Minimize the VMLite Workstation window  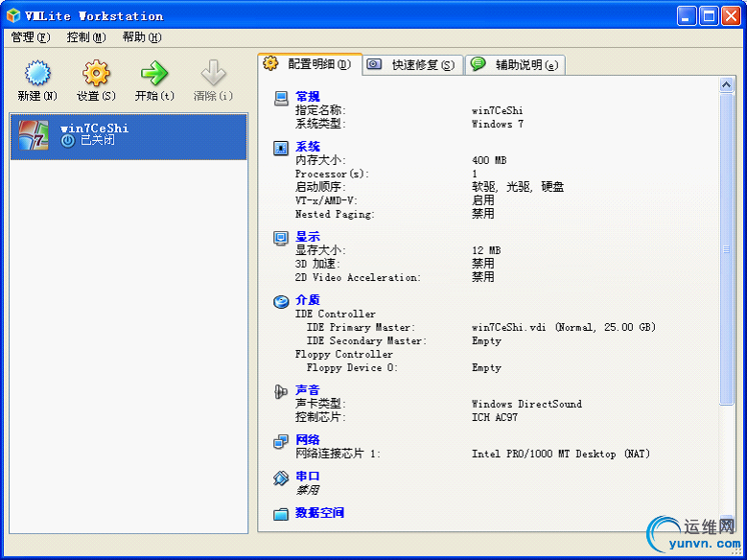(x=686, y=15)
